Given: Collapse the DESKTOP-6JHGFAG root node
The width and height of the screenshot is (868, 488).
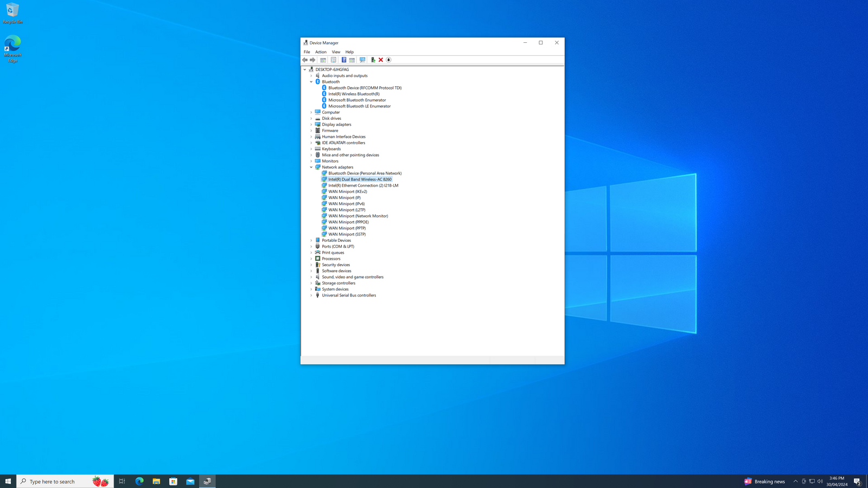Looking at the screenshot, I should click(x=305, y=69).
